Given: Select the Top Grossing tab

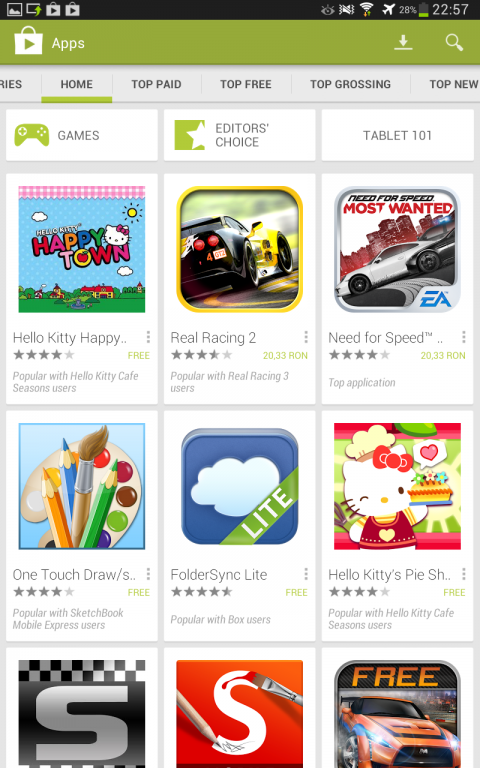Looking at the screenshot, I should (351, 84).
